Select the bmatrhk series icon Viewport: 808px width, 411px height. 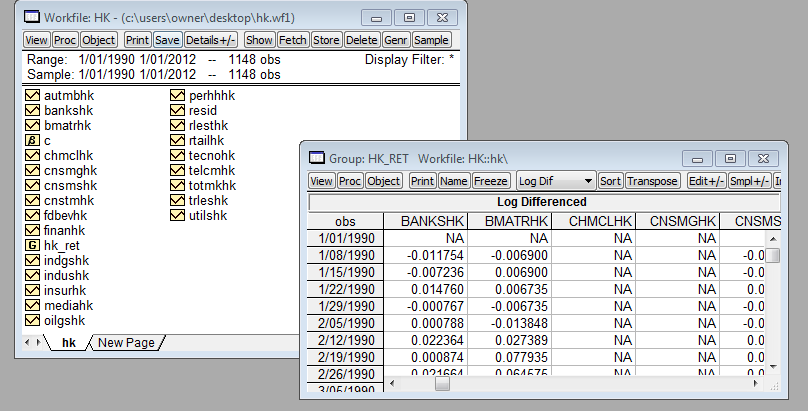[x=32, y=125]
